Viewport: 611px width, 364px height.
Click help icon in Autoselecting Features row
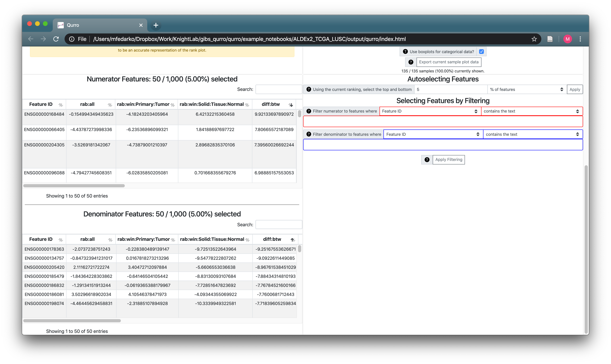309,90
